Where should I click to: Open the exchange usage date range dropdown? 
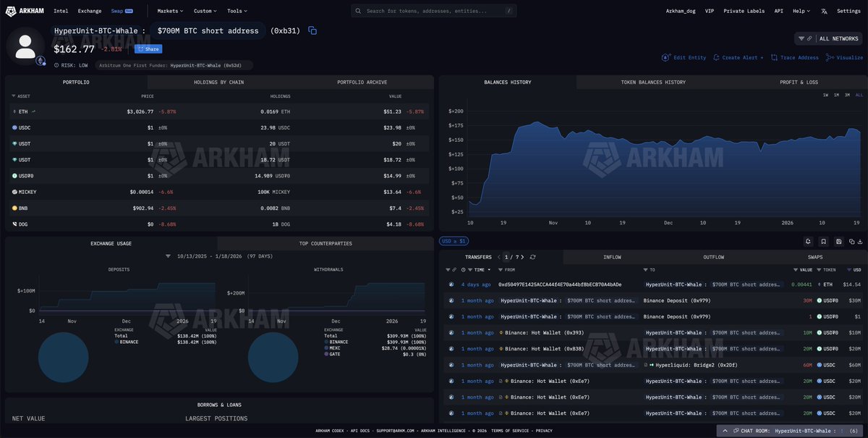coord(169,256)
